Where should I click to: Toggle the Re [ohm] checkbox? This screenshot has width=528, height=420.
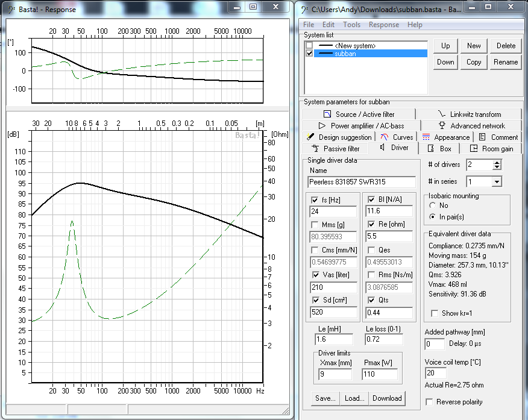click(371, 224)
